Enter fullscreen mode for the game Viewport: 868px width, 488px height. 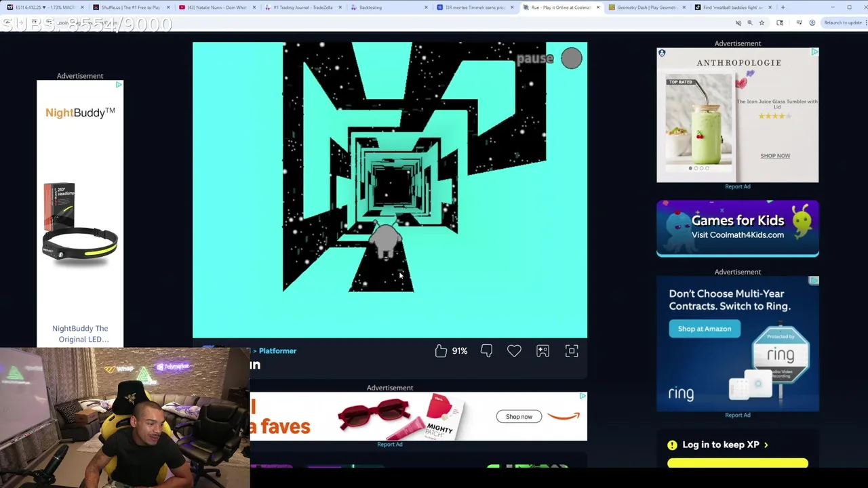tap(572, 351)
